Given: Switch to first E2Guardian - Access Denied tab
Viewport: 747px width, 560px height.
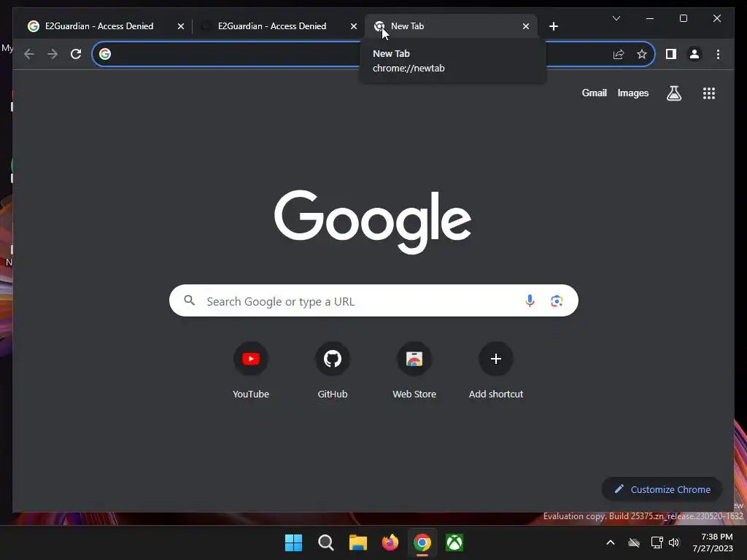Looking at the screenshot, I should (105, 26).
